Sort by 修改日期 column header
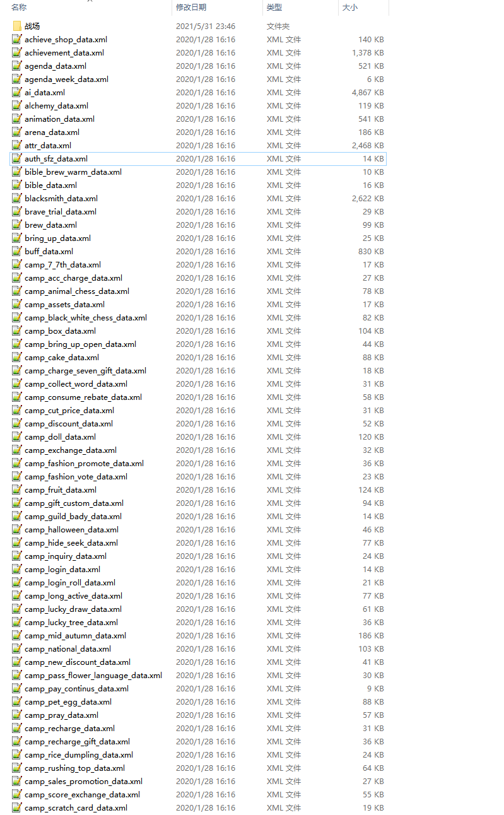 pos(191,7)
